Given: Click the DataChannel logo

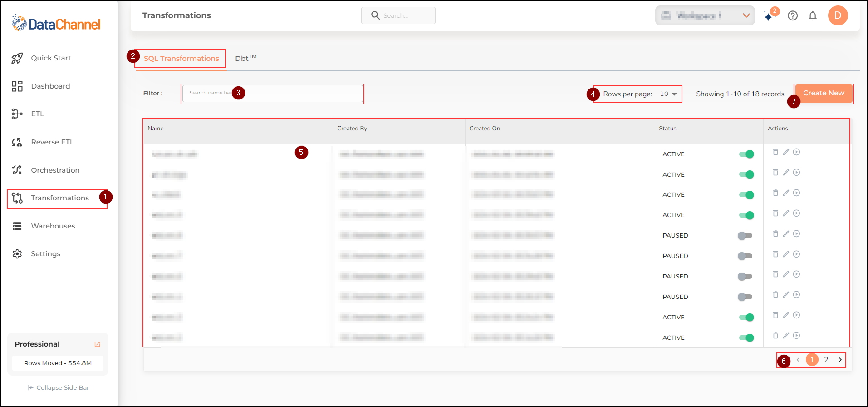Looking at the screenshot, I should coord(56,23).
